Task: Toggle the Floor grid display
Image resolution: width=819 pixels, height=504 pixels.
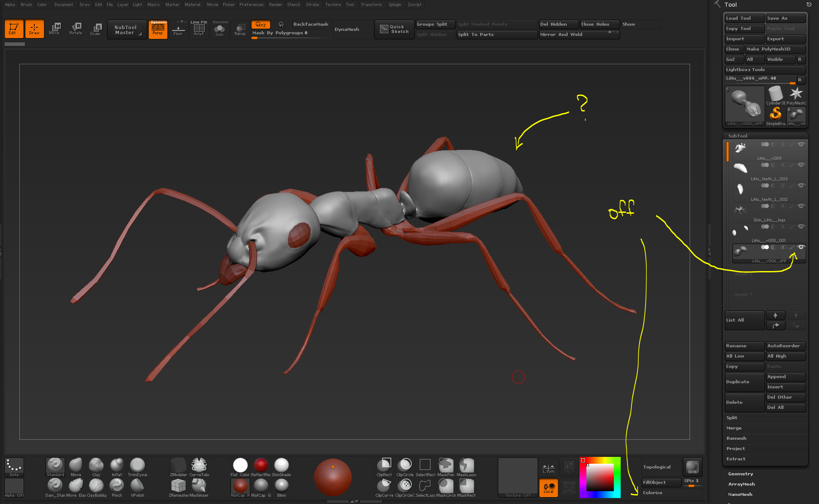Action: tap(179, 29)
